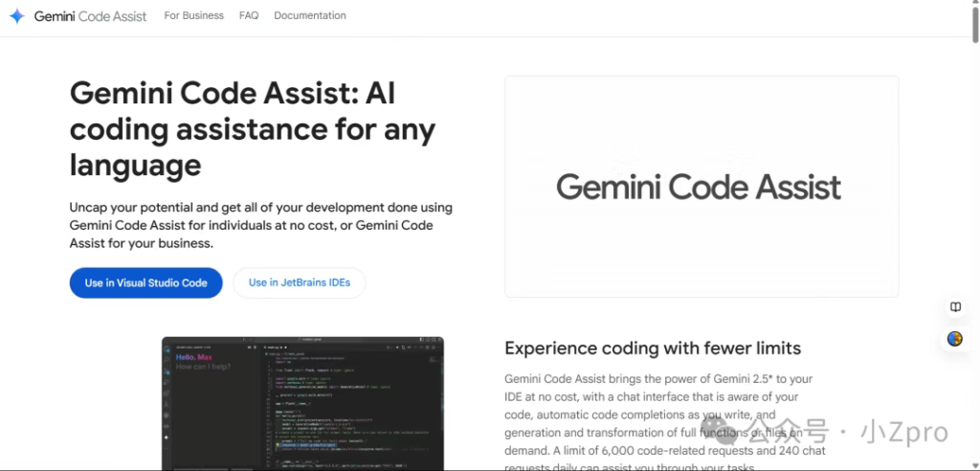980x471 pixels.
Task: Click paragraph starting Uncap your potential
Action: 261,225
